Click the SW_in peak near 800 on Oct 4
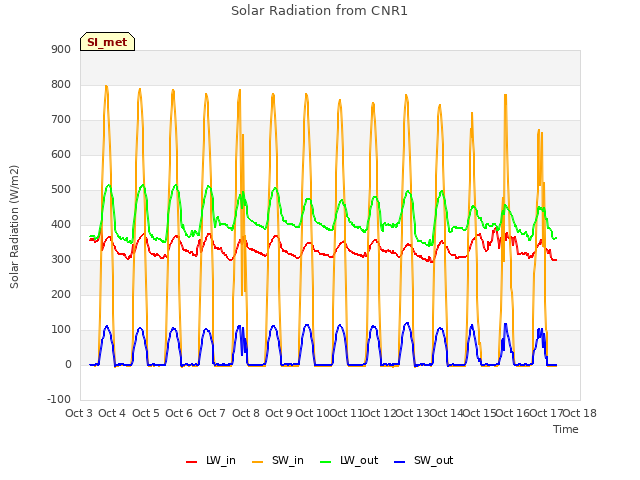640x480 pixels. point(106,86)
